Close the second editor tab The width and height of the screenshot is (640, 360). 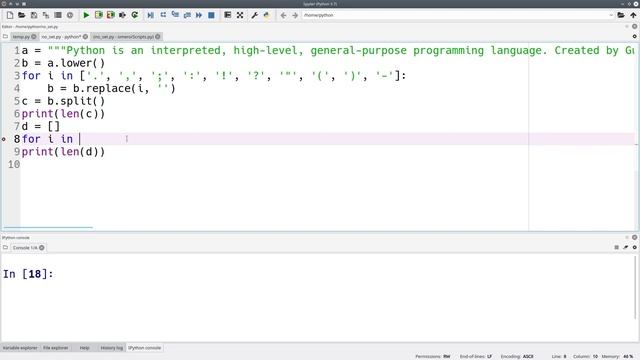click(85, 37)
